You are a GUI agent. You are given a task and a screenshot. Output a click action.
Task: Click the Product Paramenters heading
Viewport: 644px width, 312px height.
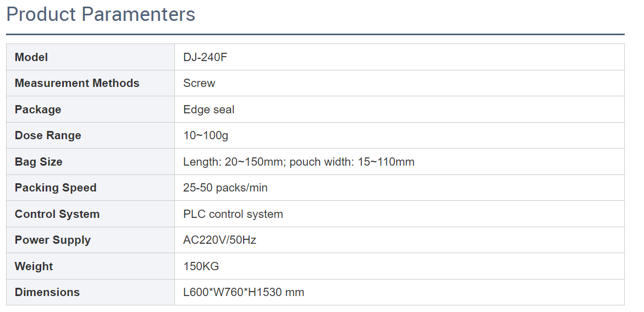(x=101, y=14)
